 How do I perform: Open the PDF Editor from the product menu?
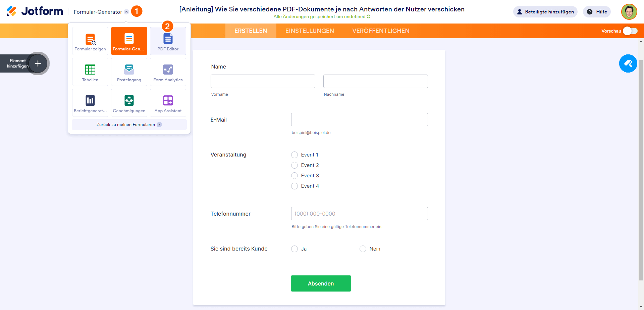tap(168, 41)
